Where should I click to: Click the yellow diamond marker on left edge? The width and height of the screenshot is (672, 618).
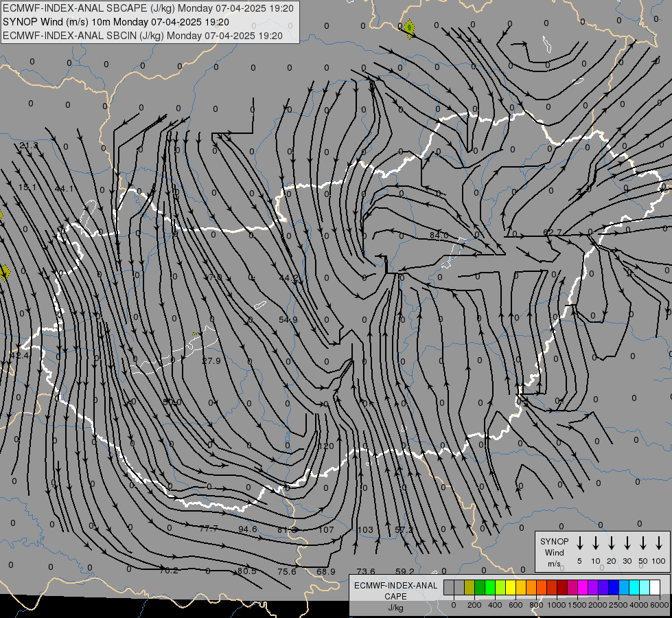(4, 273)
